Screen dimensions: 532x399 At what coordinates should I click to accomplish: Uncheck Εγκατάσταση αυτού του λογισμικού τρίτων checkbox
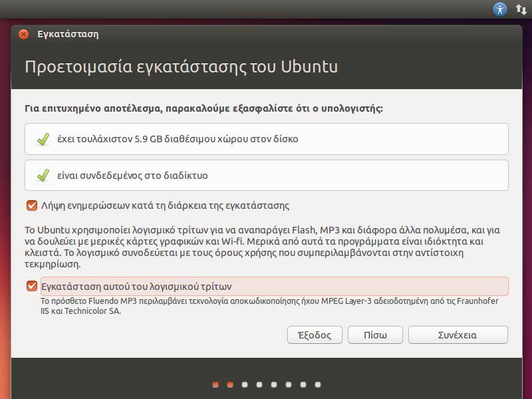click(32, 286)
